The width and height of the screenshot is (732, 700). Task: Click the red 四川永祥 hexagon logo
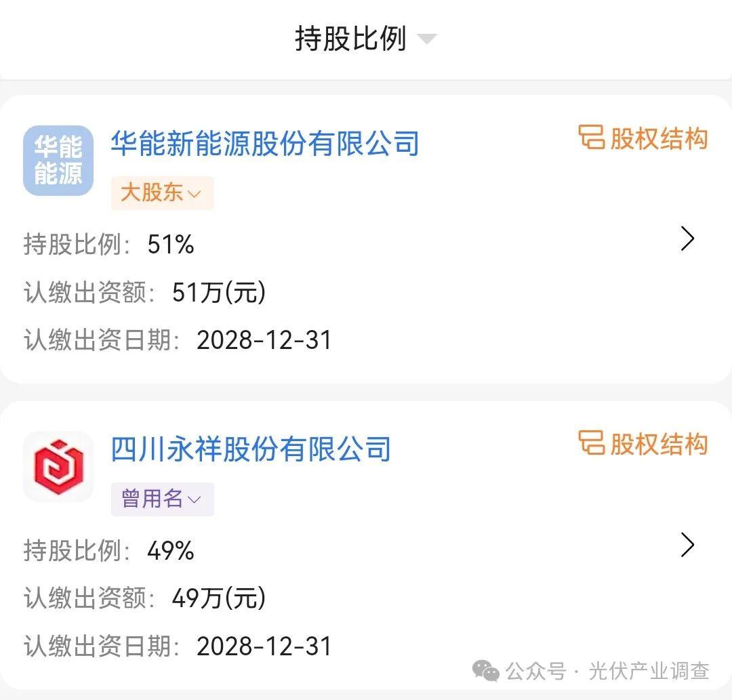pos(58,467)
